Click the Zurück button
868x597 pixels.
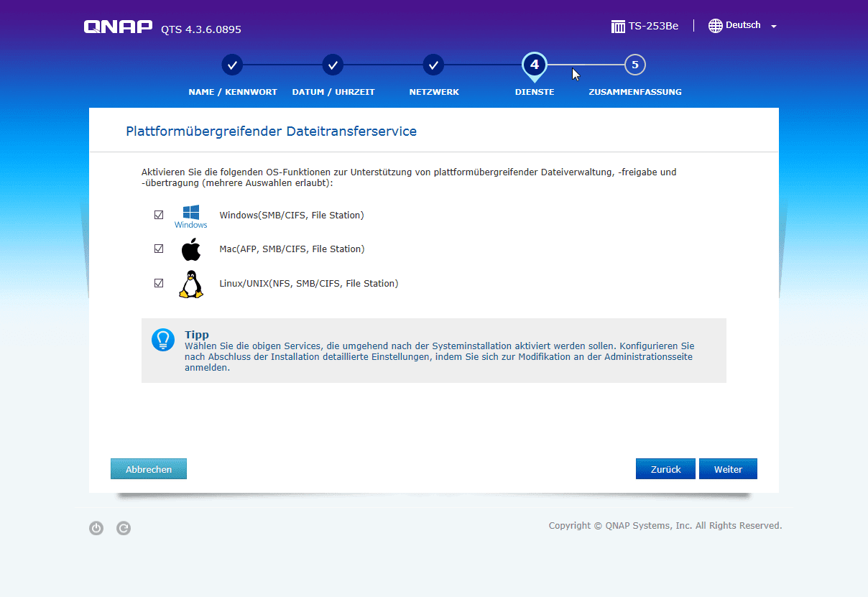pos(665,469)
